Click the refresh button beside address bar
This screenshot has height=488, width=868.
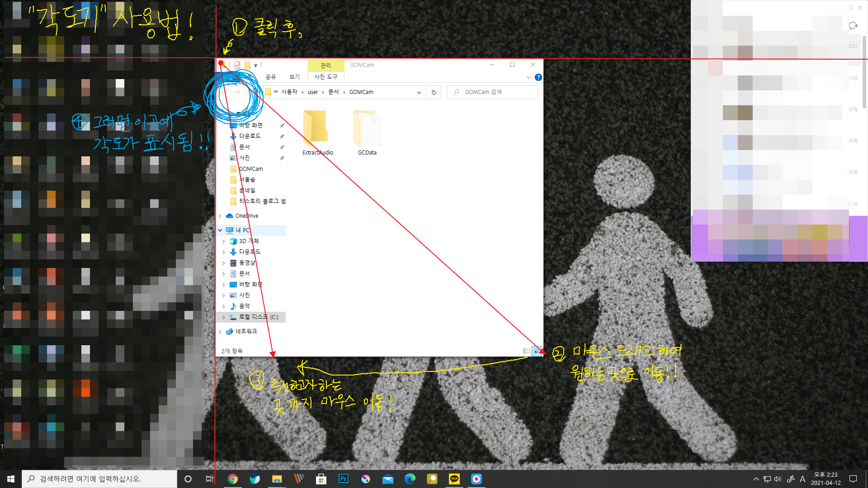click(434, 92)
